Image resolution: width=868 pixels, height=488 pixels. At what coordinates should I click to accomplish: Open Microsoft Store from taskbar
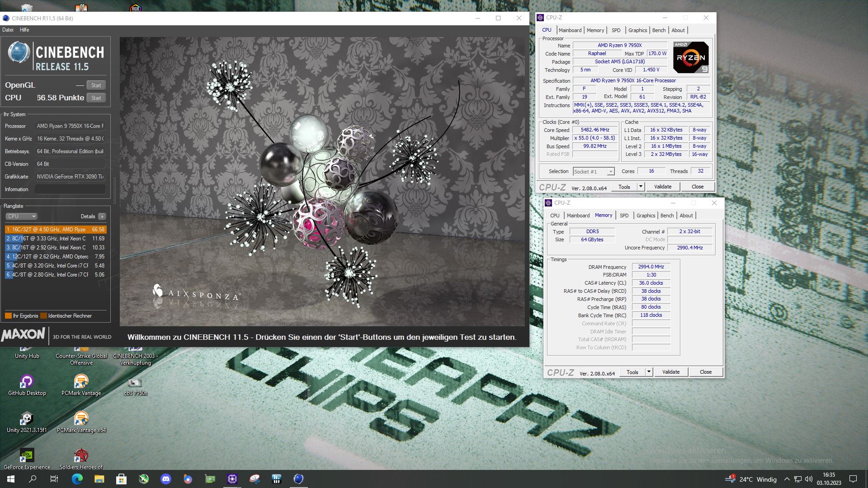(x=121, y=479)
